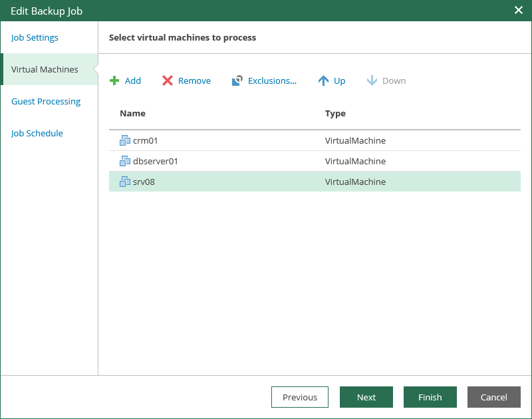Sort the list by Name column header

coord(132,114)
